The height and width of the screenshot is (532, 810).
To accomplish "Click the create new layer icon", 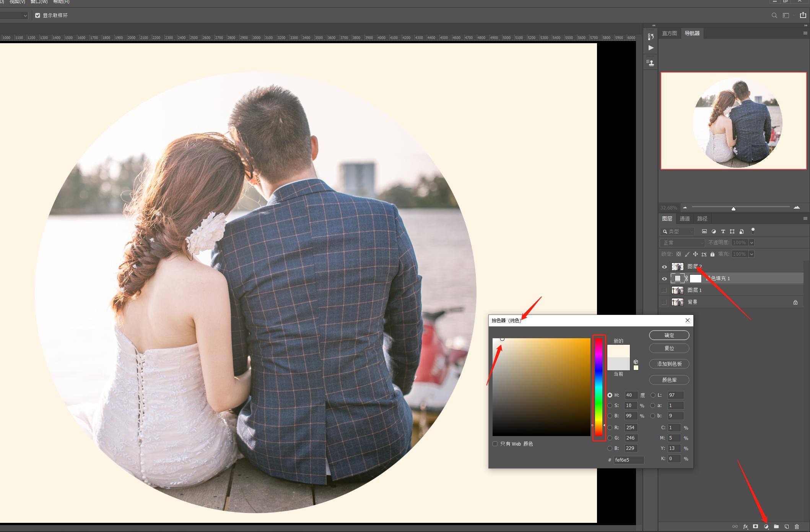I will (787, 527).
